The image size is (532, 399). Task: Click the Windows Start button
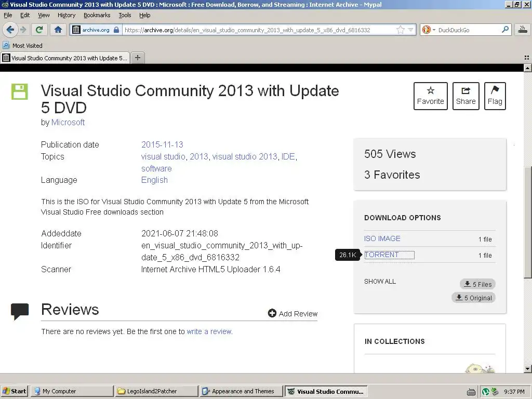click(15, 391)
